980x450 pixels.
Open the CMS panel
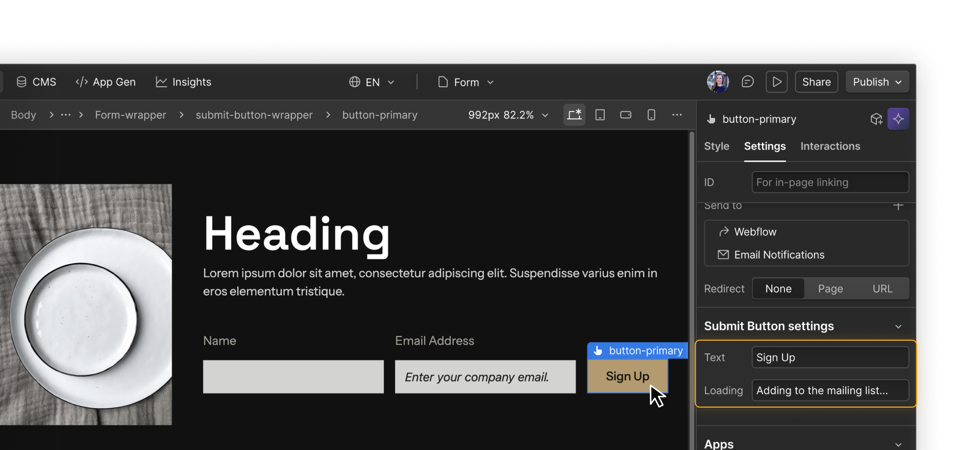[36, 82]
